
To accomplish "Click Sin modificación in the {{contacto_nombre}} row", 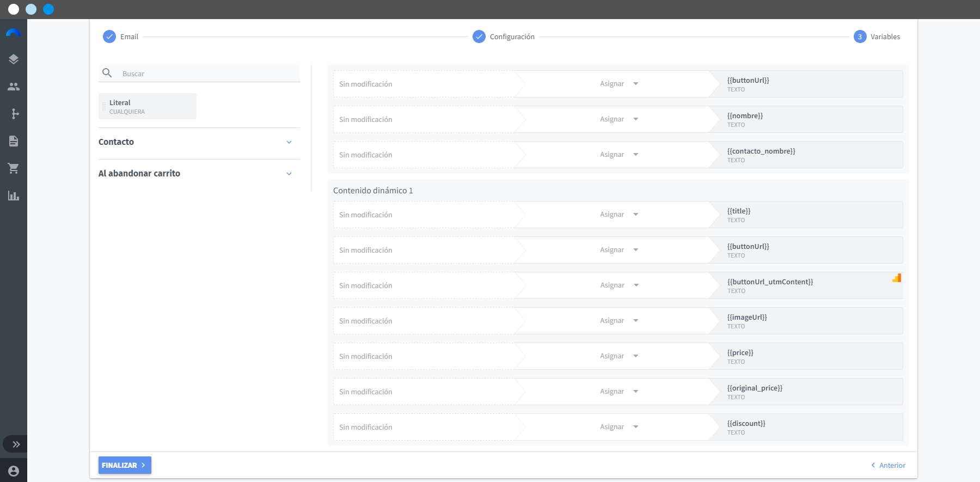I will (366, 155).
